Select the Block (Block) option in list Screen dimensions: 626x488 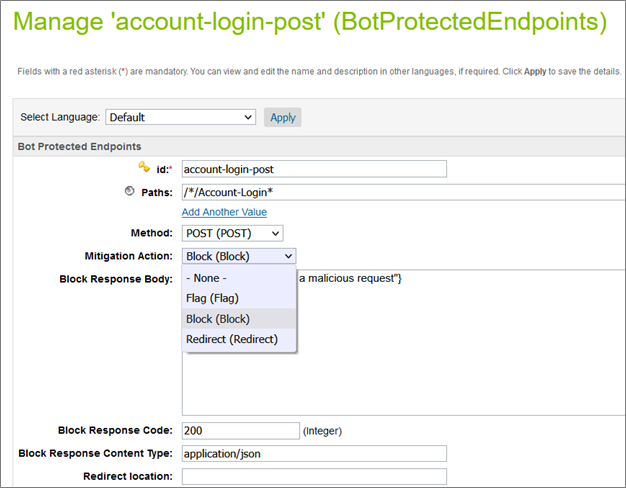click(218, 319)
